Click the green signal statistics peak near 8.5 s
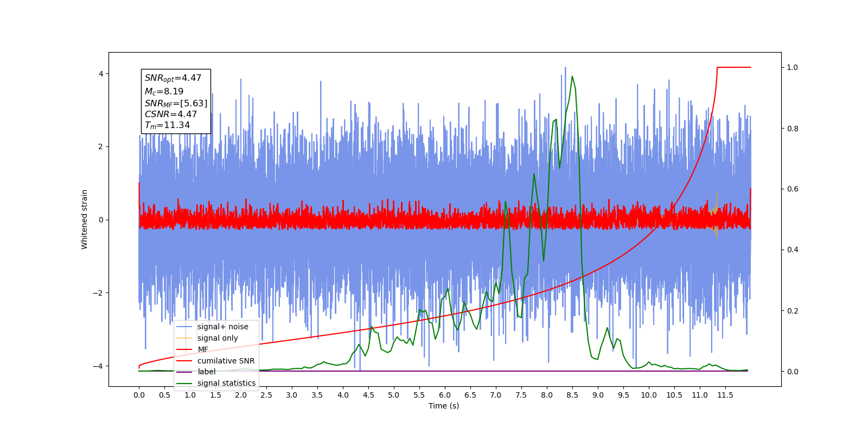The width and height of the screenshot is (868, 434). [572, 76]
